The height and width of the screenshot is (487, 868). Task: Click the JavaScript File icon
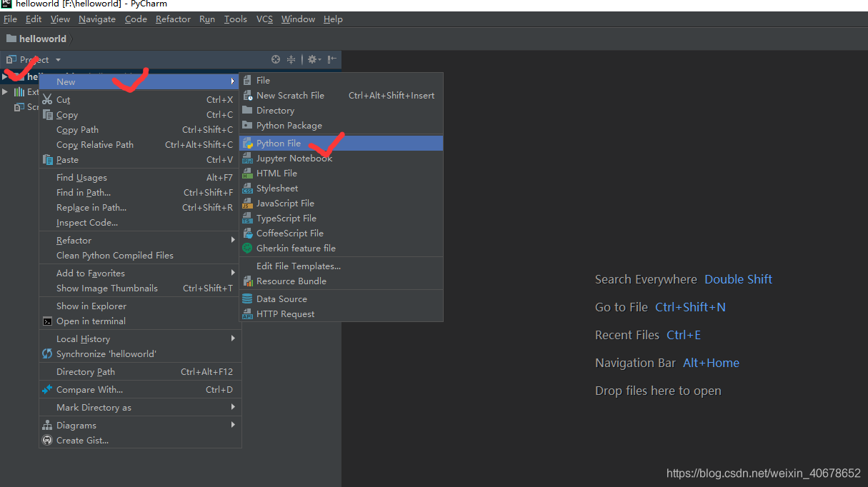[247, 204]
